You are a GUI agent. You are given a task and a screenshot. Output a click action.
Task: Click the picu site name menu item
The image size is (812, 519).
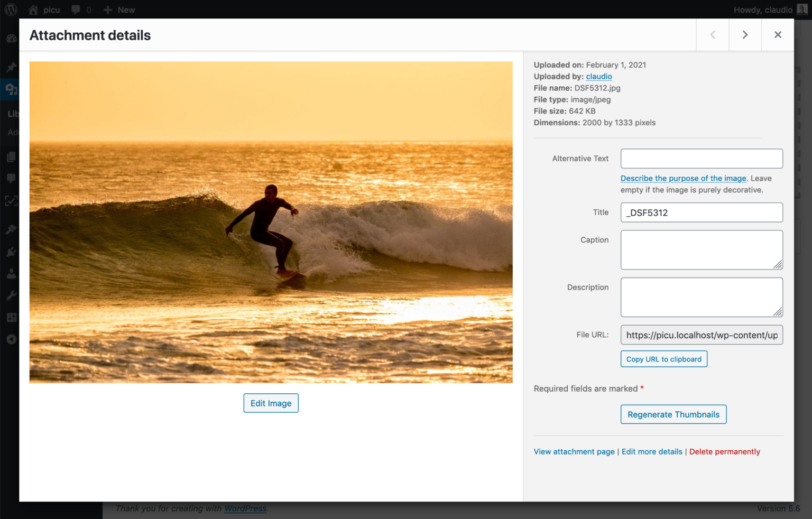coord(44,9)
